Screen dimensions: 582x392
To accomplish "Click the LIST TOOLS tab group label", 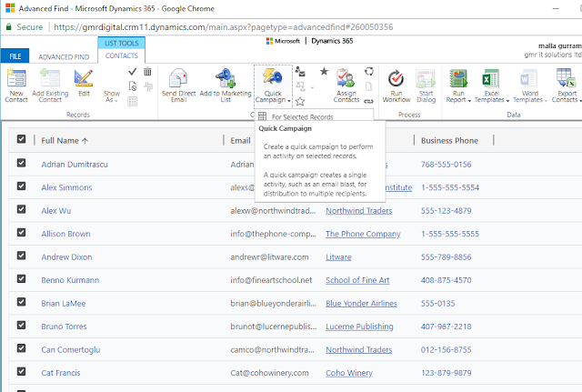I will [121, 43].
